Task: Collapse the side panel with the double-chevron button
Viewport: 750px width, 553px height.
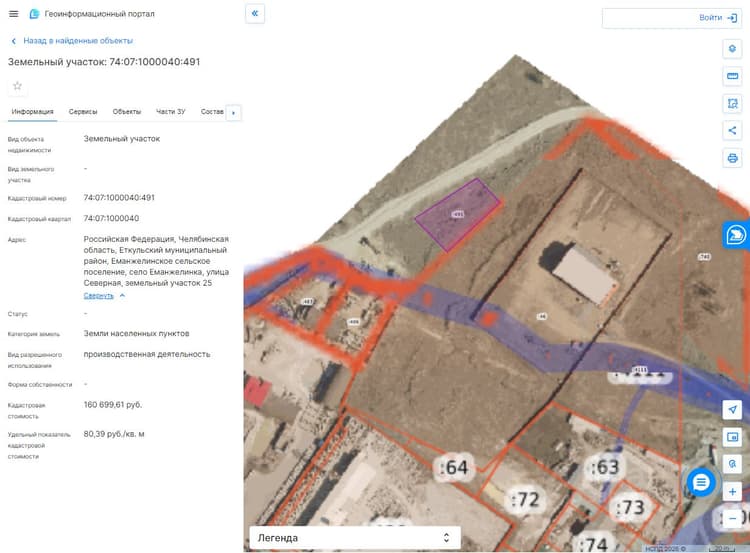Action: pyautogui.click(x=255, y=13)
